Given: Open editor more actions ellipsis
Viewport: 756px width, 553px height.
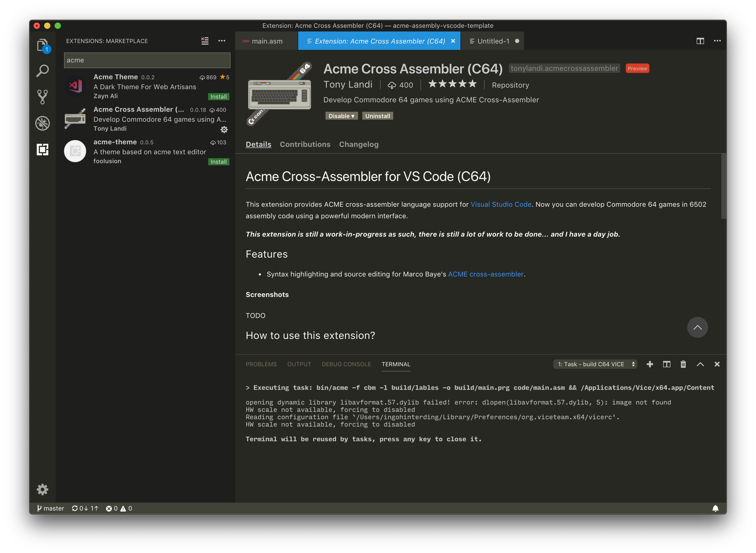Looking at the screenshot, I should click(717, 41).
